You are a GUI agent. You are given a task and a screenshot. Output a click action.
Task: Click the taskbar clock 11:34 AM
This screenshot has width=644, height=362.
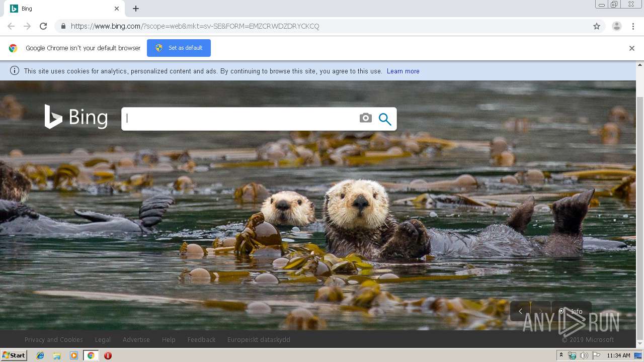[618, 355]
